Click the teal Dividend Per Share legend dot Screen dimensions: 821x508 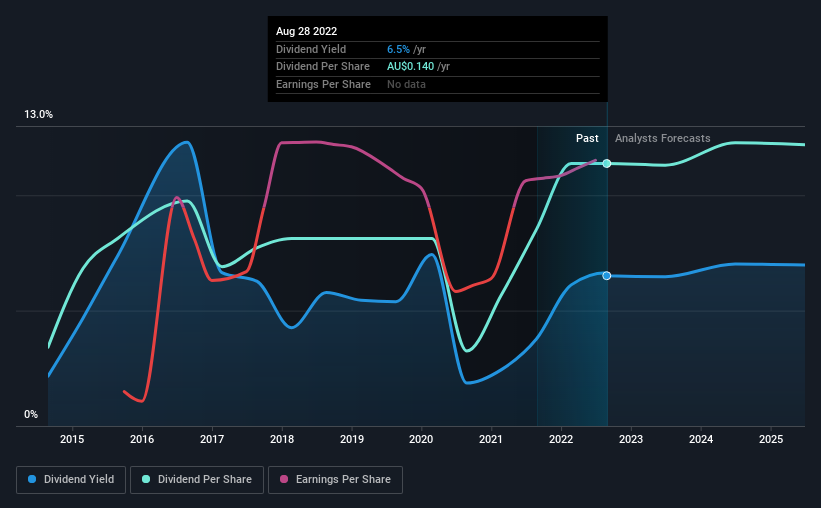tap(146, 479)
